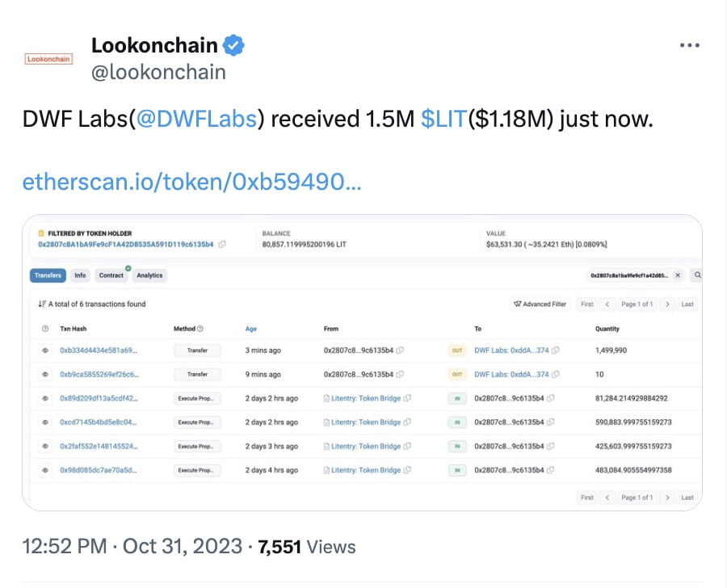
Task: Open the three-dot menu on the tweet
Action: point(689,45)
